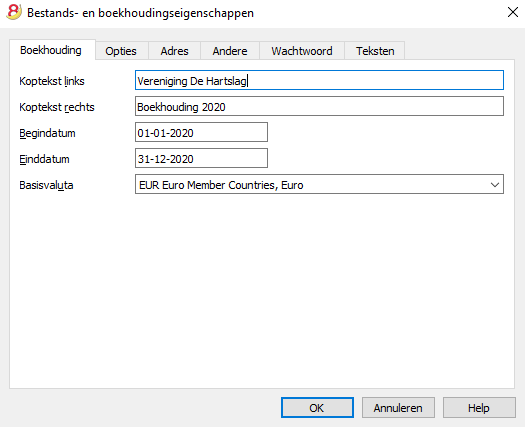The height and width of the screenshot is (427, 525).
Task: Open the Help button
Action: click(x=479, y=408)
